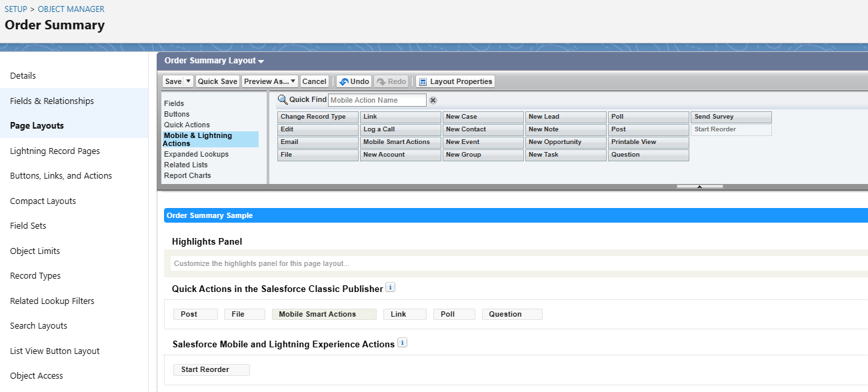Viewport: 868px width, 392px height.
Task: Click the Quick Save button
Action: click(x=217, y=81)
